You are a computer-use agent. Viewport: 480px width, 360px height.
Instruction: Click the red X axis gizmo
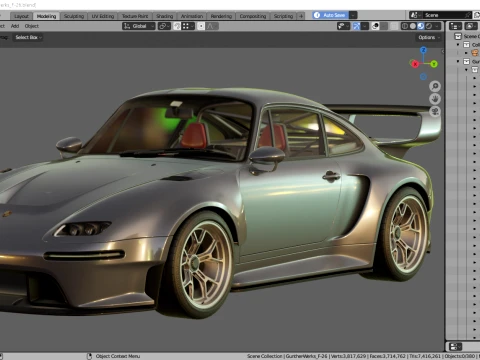click(x=415, y=64)
